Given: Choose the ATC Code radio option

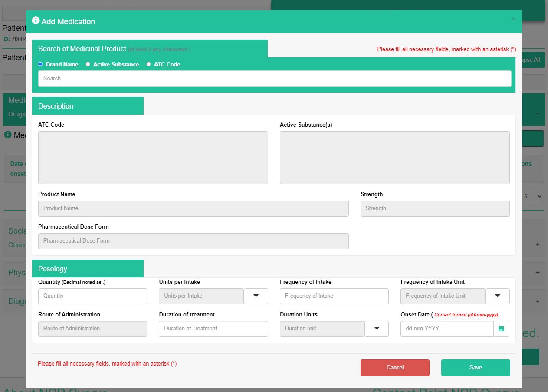Looking at the screenshot, I should (149, 64).
